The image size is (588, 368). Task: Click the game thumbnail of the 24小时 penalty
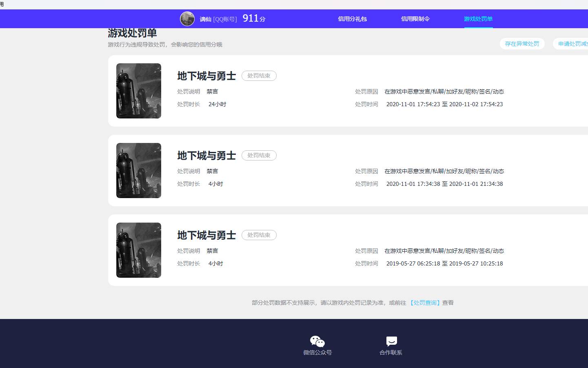pos(139,91)
